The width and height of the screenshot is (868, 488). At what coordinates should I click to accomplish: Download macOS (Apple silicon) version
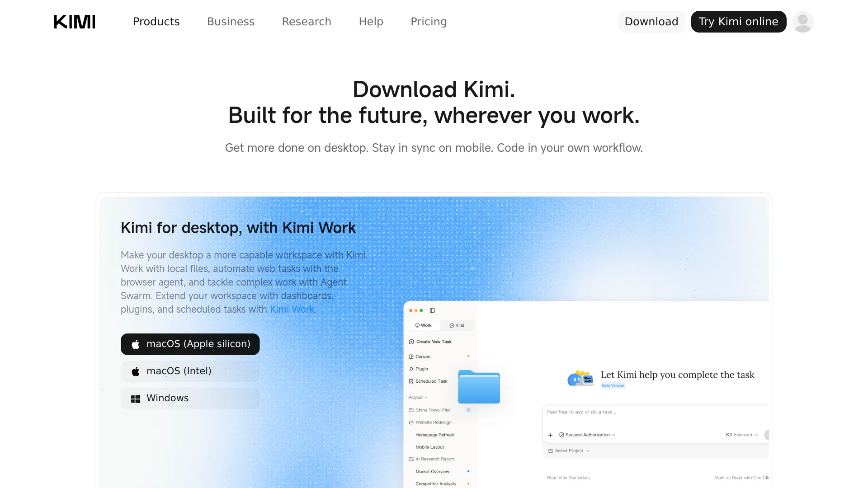coord(190,344)
